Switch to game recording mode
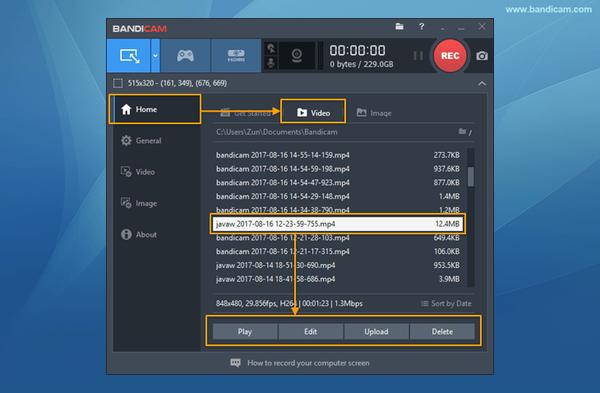The height and width of the screenshot is (393, 600). pyautogui.click(x=185, y=55)
